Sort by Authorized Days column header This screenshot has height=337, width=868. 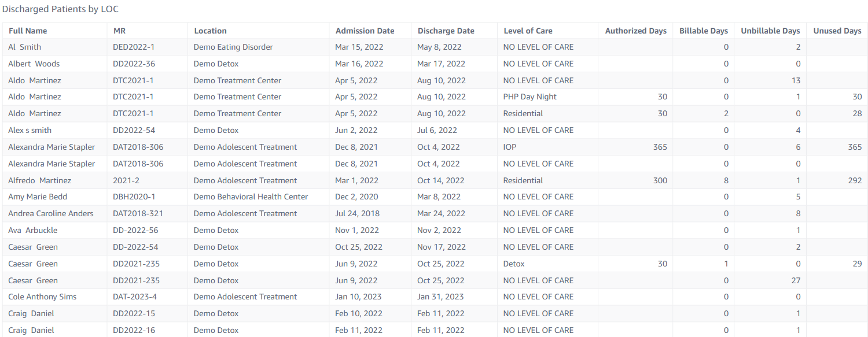[x=635, y=31]
